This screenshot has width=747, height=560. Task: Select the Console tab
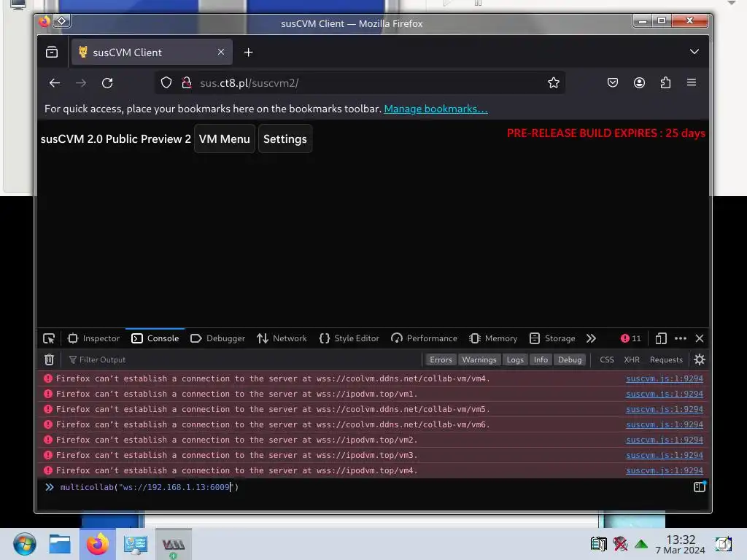click(x=155, y=338)
